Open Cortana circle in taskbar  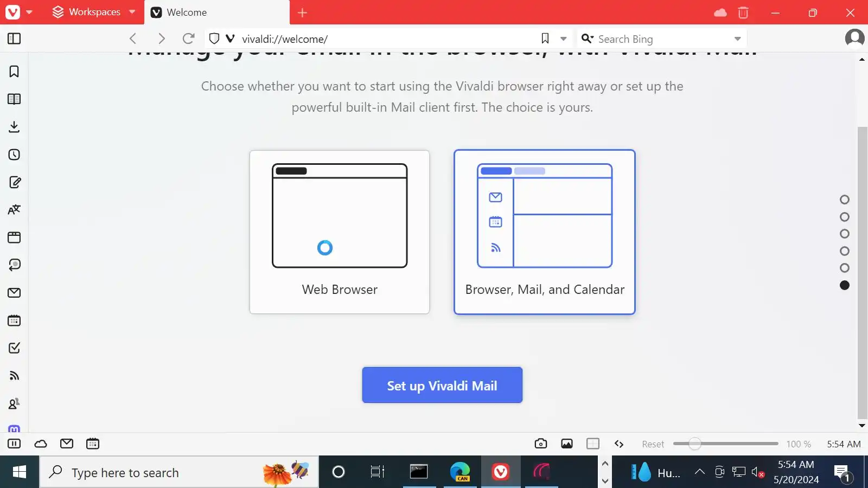tap(339, 472)
